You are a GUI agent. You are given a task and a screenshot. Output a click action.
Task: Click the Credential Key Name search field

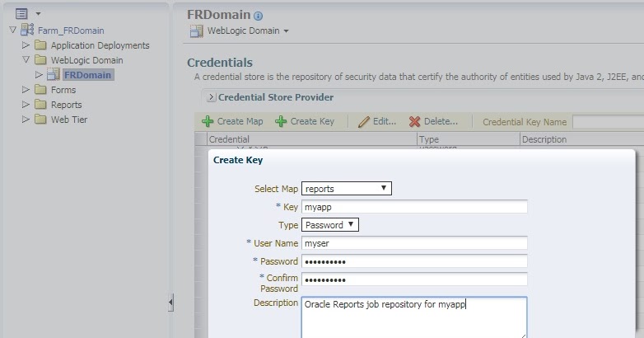608,122
